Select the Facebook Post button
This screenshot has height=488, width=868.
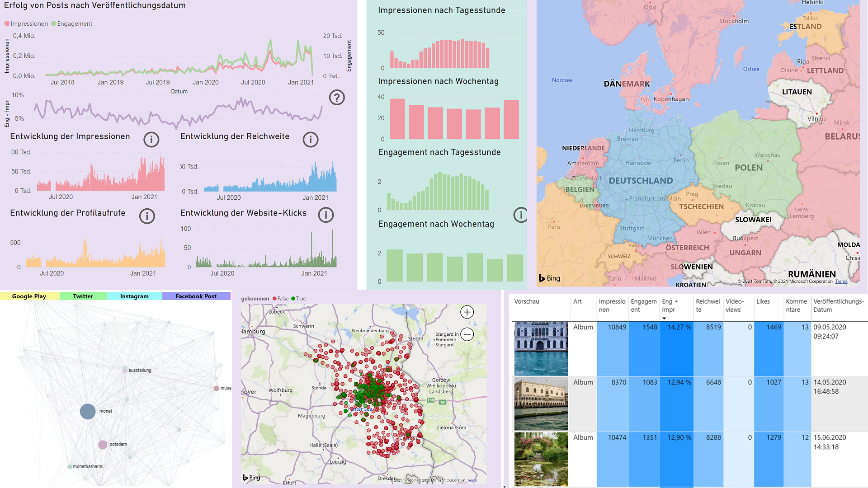(196, 296)
